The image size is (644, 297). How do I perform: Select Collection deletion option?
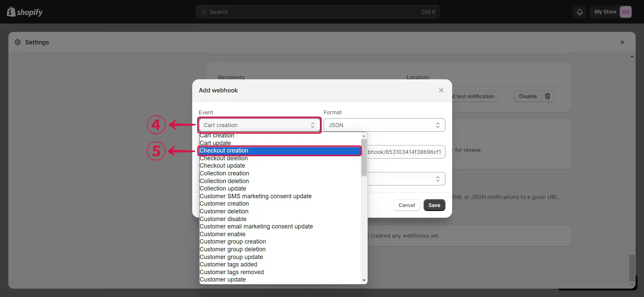pos(280,181)
